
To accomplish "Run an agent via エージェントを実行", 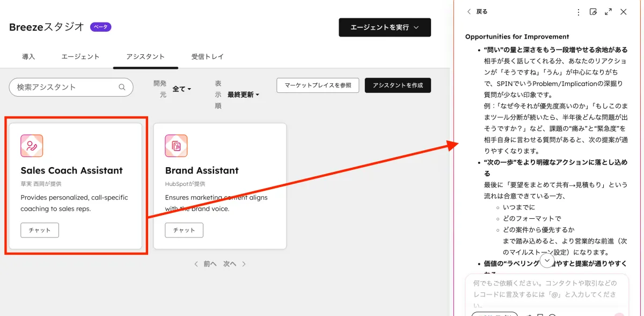I will [x=385, y=27].
